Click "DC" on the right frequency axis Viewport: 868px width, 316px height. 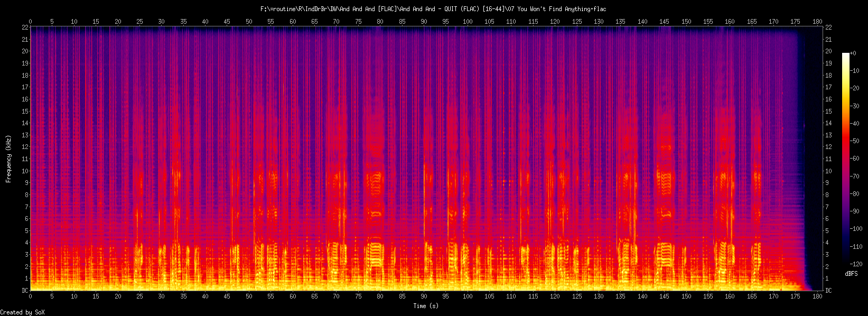pyautogui.click(x=828, y=291)
